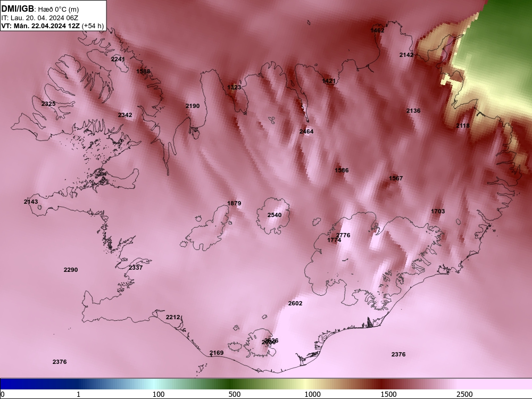The height and width of the screenshot is (399, 532).
Task: Click the 2464 height value on map
Action: click(x=306, y=131)
